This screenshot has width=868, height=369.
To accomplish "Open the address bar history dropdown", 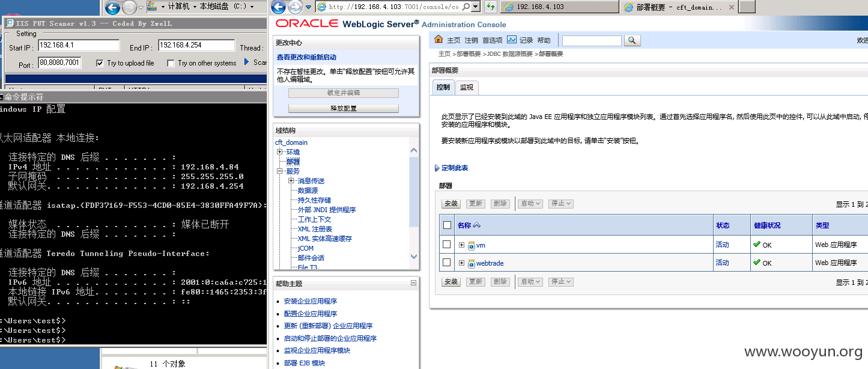I will point(476,7).
